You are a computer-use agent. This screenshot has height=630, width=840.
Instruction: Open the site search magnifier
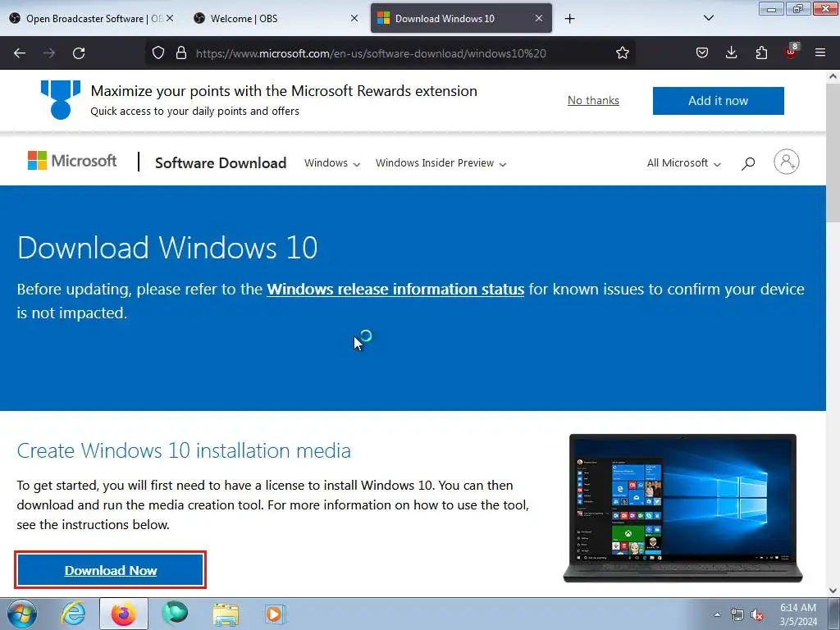748,163
